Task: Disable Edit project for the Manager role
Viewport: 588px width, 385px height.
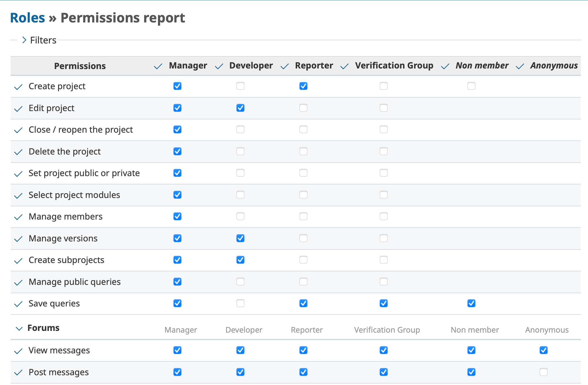Action: pos(177,108)
